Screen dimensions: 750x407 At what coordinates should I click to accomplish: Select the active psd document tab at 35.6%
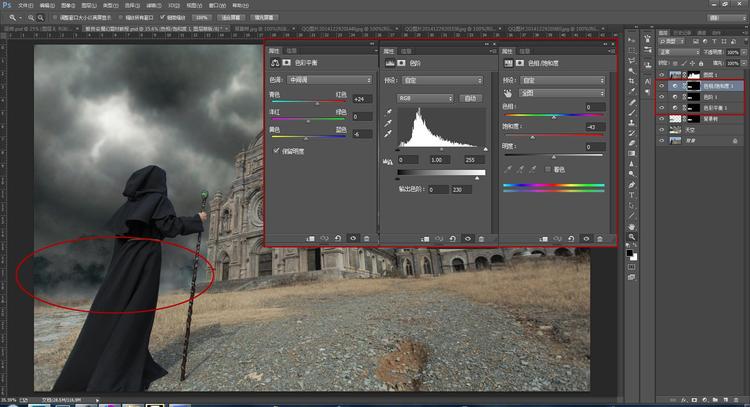[x=155, y=29]
